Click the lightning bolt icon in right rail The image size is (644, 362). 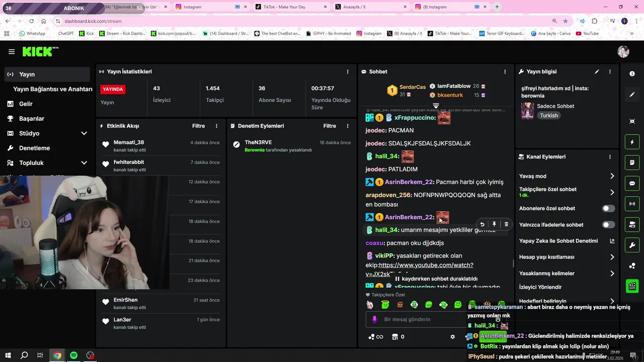click(x=632, y=142)
